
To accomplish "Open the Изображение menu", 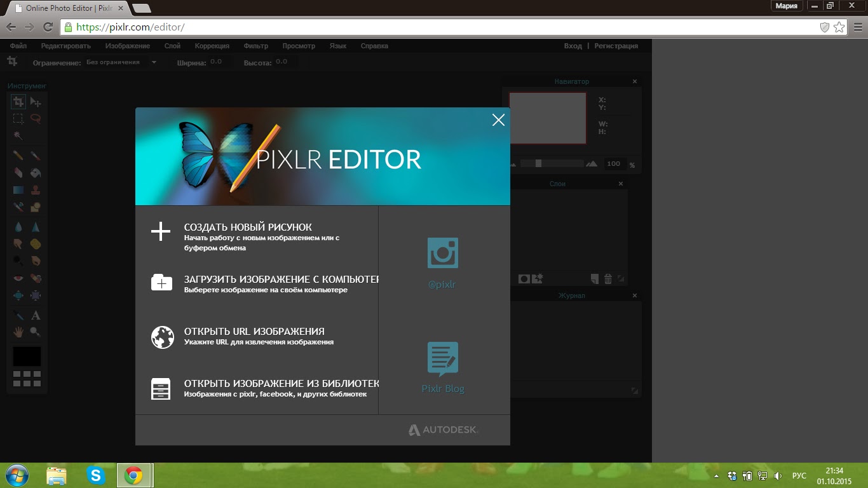I will point(128,46).
